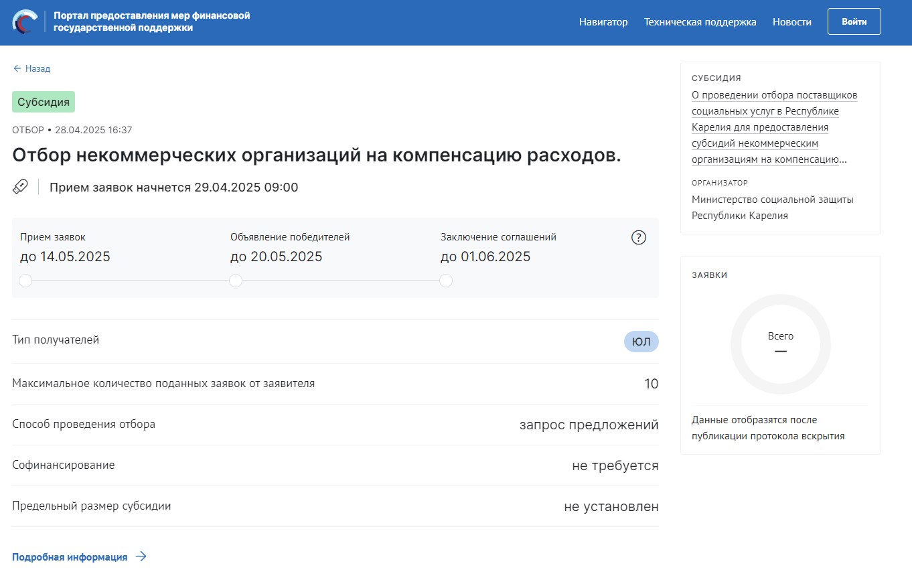This screenshot has width=912, height=588.
Task: Click the ticket icon before application start date
Action: [20, 187]
